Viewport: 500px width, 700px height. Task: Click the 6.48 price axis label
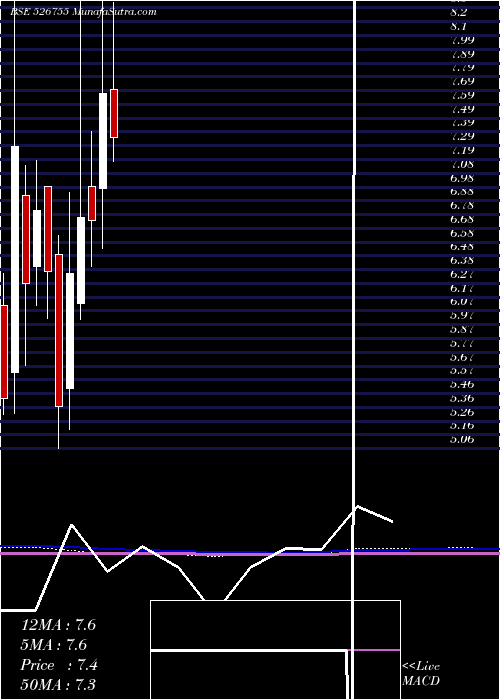click(x=462, y=246)
